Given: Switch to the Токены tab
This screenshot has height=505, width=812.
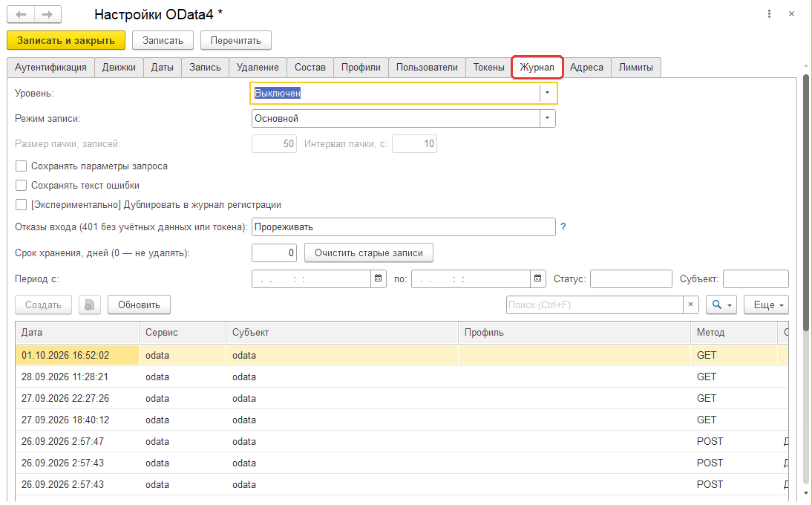Looking at the screenshot, I should point(489,68).
